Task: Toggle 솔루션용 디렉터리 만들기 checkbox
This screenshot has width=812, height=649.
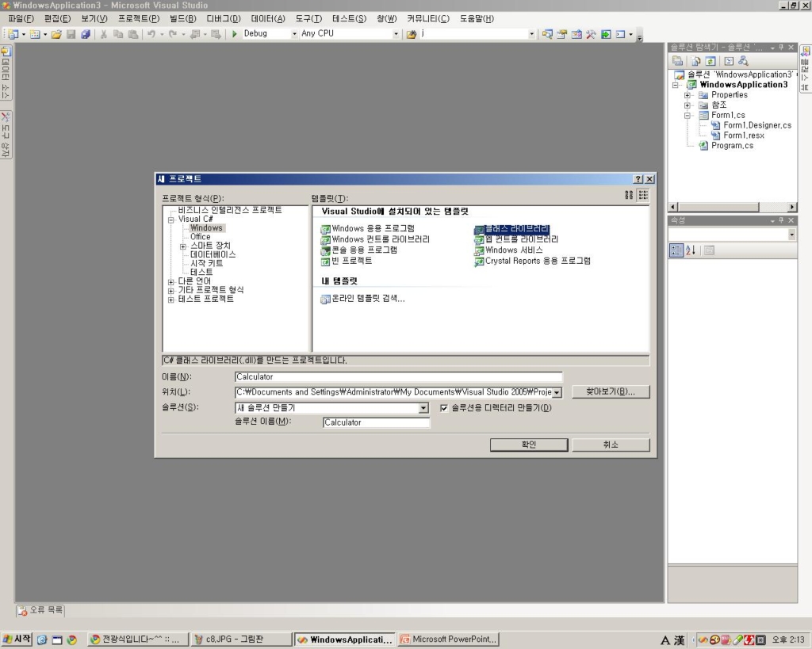Action: (444, 408)
